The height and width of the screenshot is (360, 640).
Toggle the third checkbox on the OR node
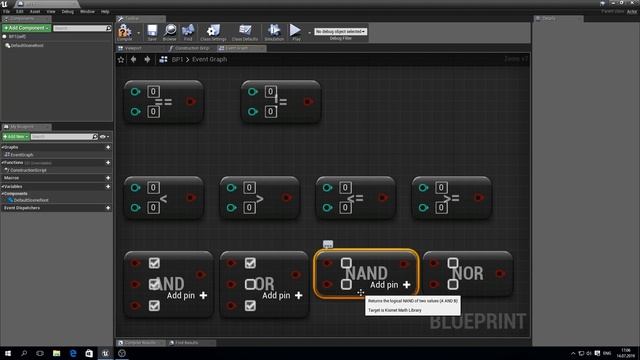point(250,306)
